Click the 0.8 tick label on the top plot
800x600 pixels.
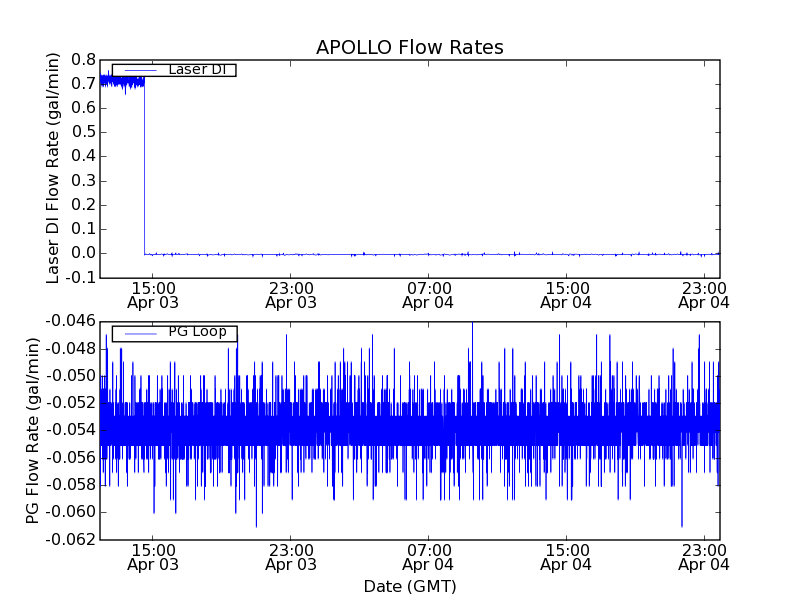(83, 60)
